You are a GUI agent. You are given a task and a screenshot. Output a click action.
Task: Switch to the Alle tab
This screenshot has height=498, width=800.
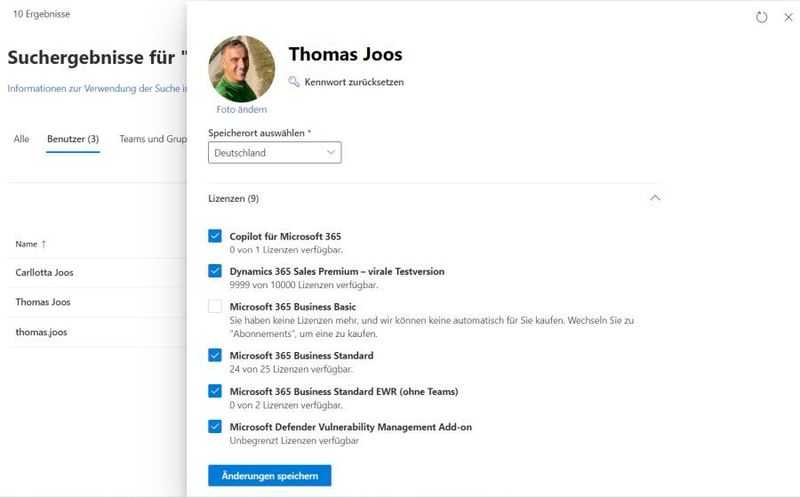(x=21, y=139)
